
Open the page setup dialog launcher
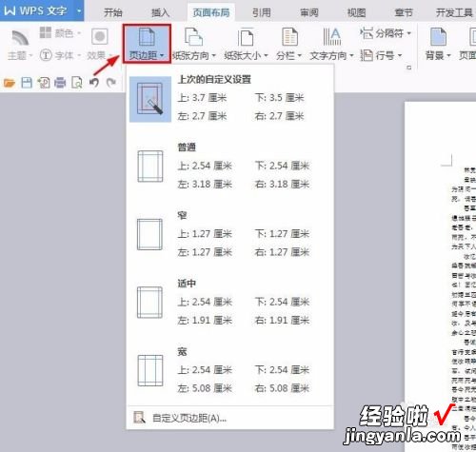point(409,68)
